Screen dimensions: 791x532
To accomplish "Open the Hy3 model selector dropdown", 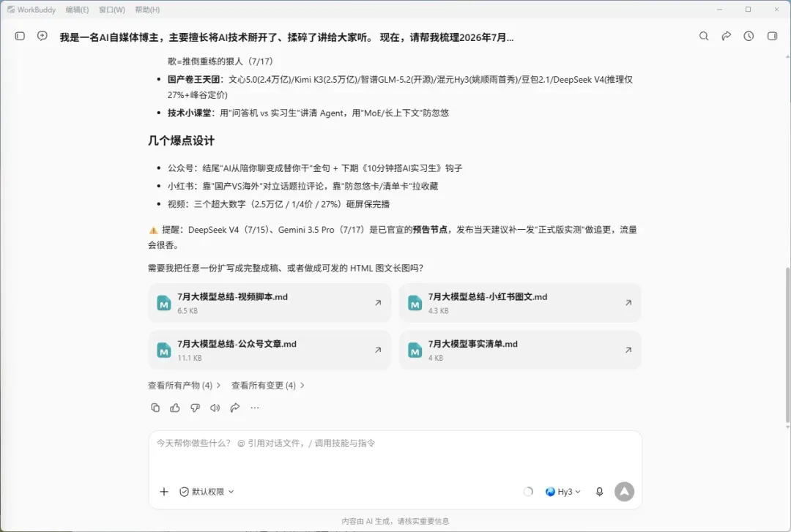I will coord(563,491).
